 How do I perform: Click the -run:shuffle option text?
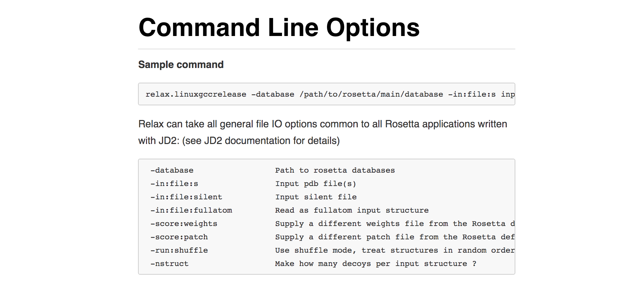[x=179, y=250]
